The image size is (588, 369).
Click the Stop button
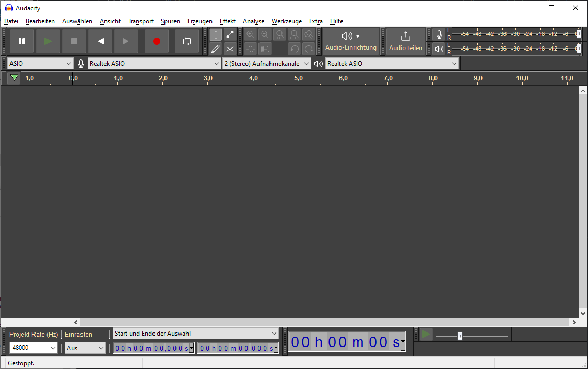point(74,41)
